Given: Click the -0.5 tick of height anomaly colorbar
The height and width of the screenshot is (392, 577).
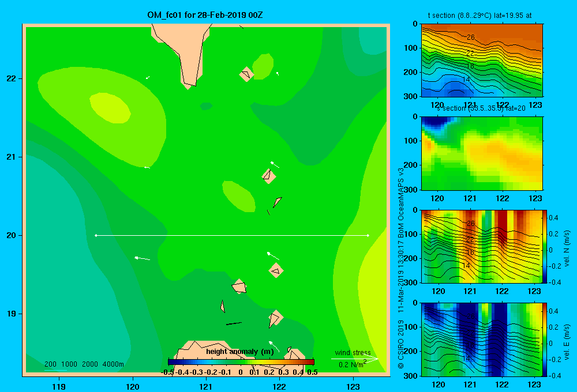Looking at the screenshot, I should click(x=167, y=372).
